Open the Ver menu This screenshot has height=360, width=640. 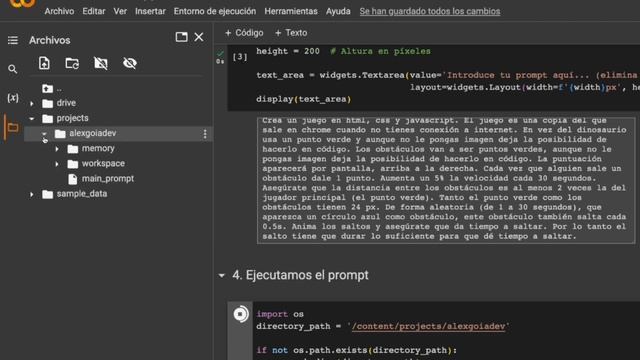pyautogui.click(x=120, y=11)
